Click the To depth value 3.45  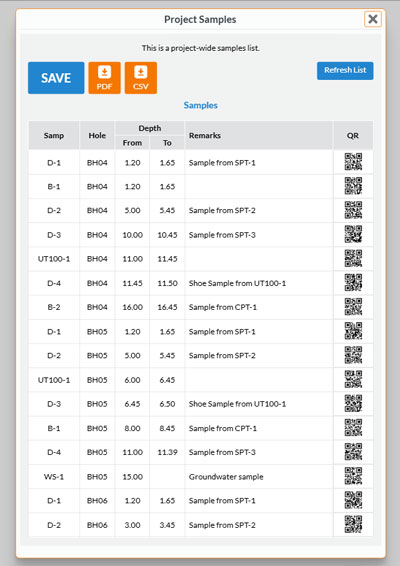point(167,525)
